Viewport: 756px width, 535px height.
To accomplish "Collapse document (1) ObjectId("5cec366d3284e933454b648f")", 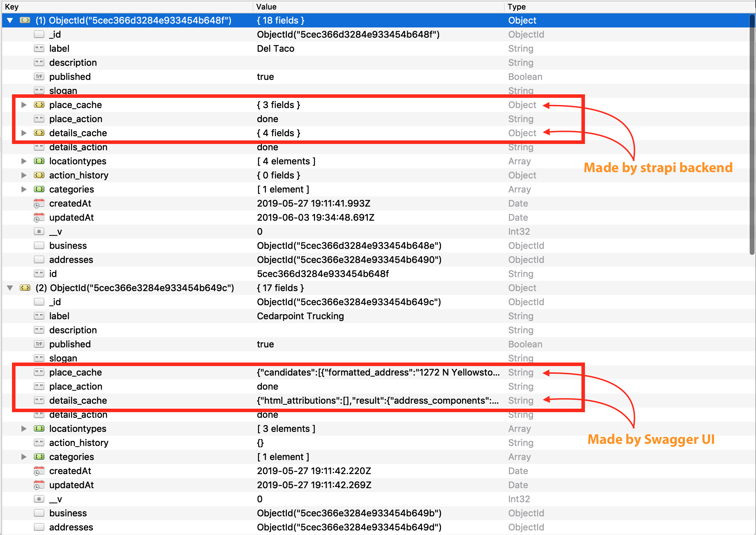I will point(10,20).
